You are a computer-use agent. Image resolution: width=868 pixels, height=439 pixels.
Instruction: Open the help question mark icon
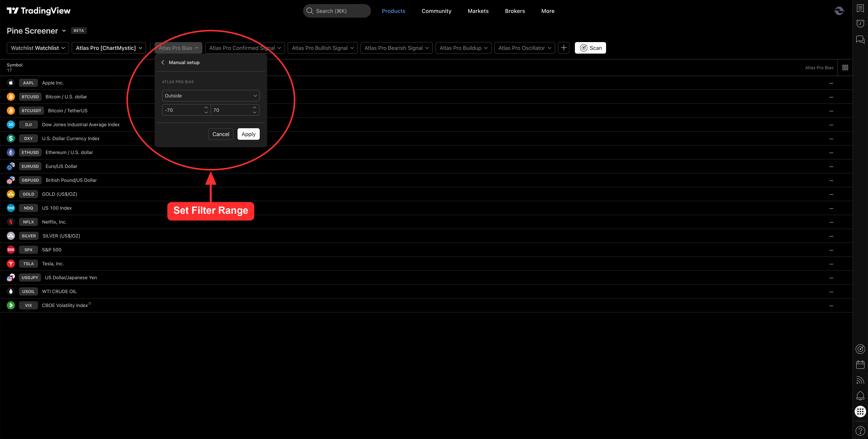click(860, 431)
